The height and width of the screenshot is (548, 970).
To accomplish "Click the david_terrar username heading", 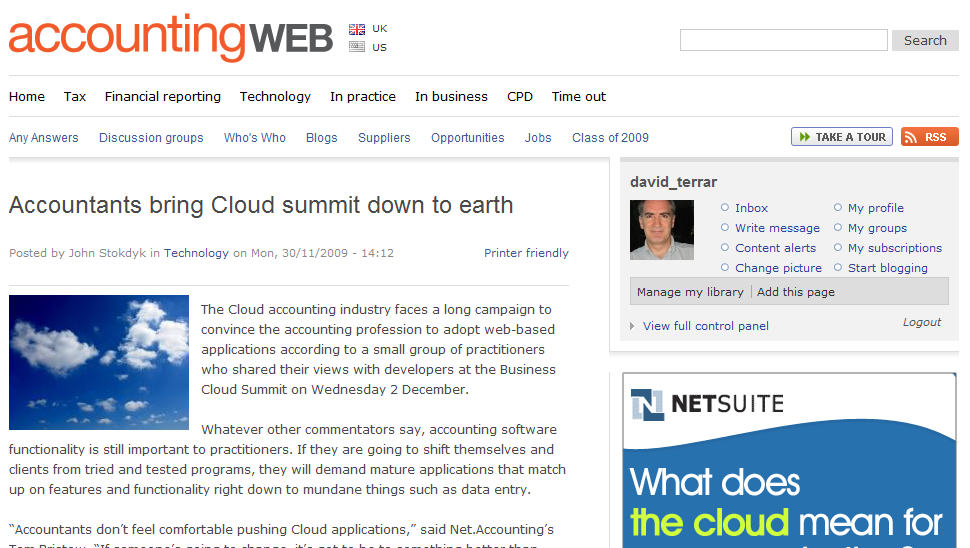I will pos(674,182).
